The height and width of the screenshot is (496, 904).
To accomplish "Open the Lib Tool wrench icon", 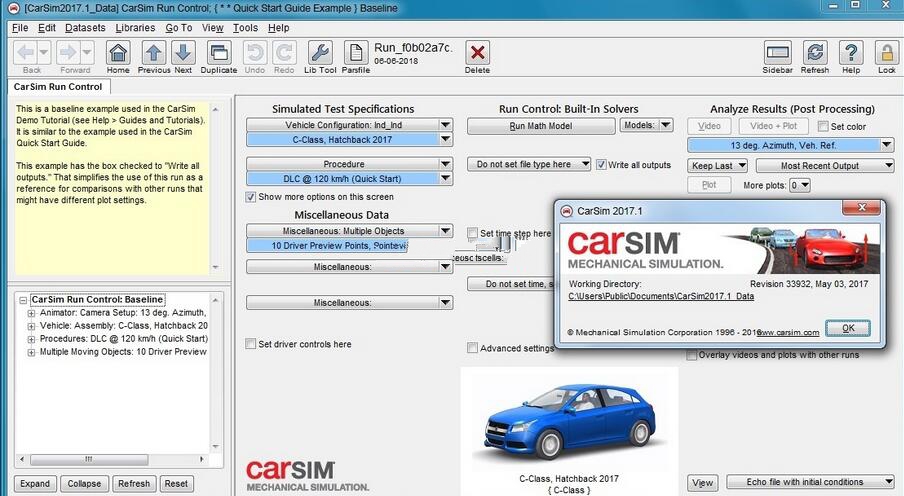I will tap(320, 53).
